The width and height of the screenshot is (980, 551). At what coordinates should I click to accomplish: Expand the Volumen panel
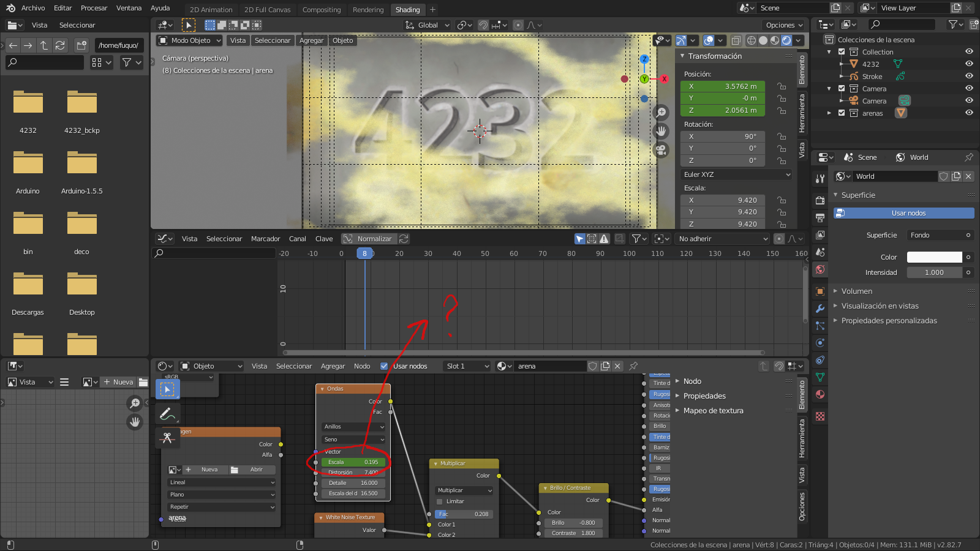(856, 291)
